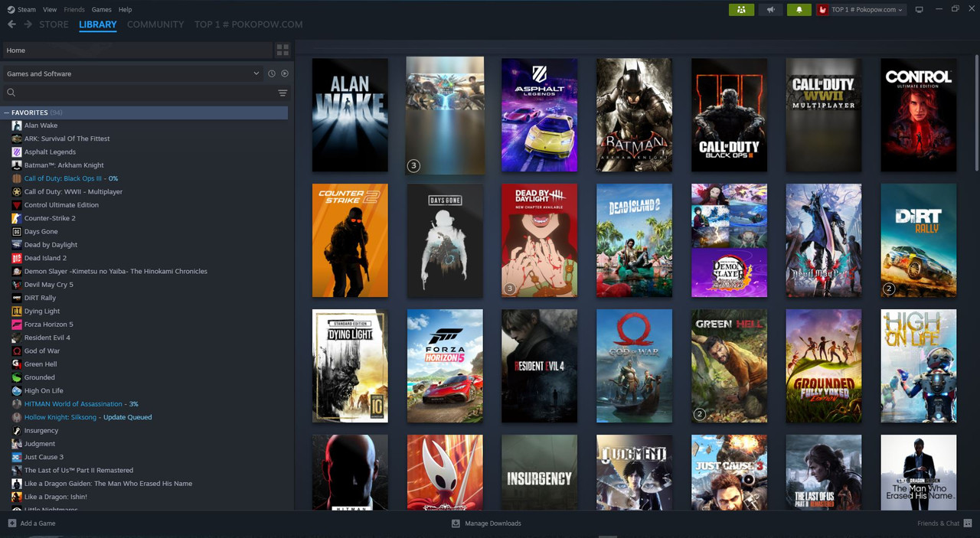Screen dimensions: 980x538
Task: Open the Resident Evil 4 cover
Action: [539, 366]
